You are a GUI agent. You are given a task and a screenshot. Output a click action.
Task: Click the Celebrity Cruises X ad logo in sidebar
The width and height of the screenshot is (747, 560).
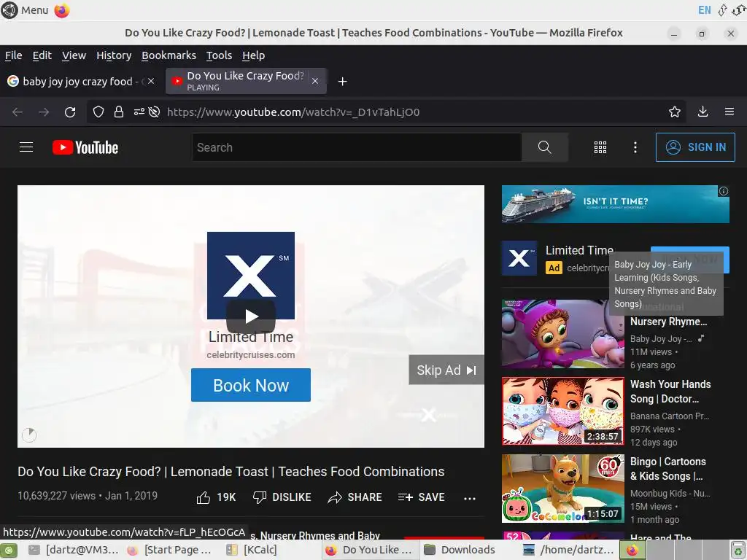pos(519,258)
